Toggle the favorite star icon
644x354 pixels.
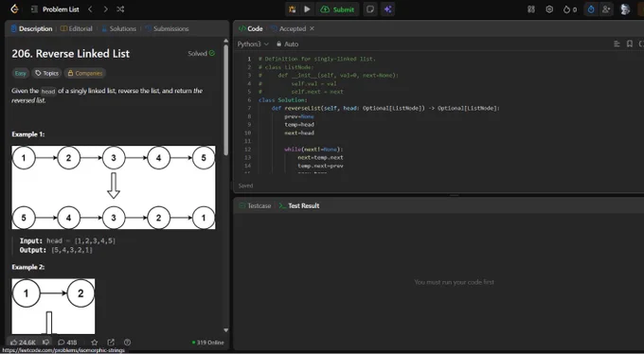tap(95, 342)
